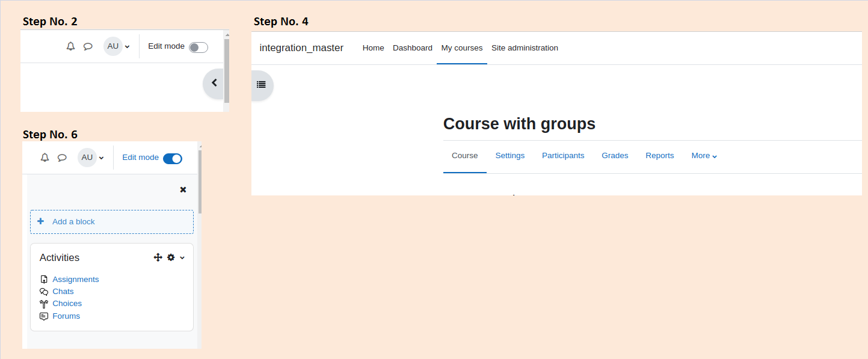Click scrollbar in Step 6 panel

pos(200,182)
